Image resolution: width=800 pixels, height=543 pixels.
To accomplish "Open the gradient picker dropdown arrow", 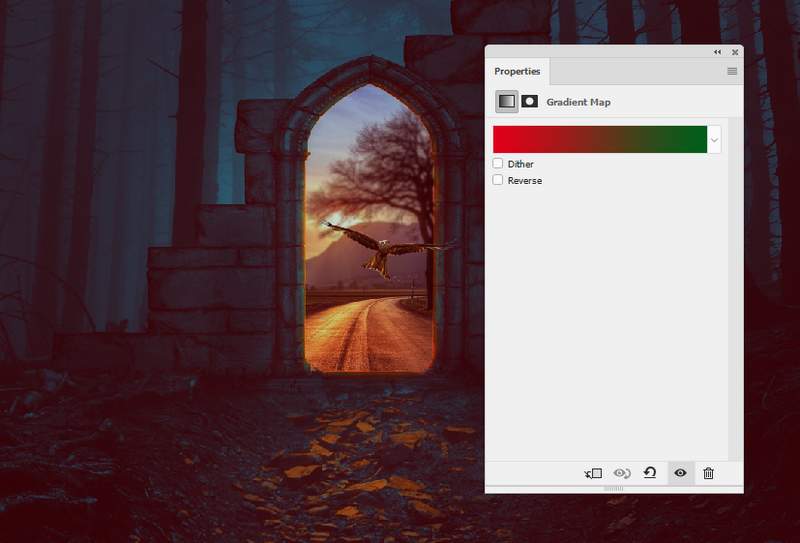I will click(x=714, y=139).
